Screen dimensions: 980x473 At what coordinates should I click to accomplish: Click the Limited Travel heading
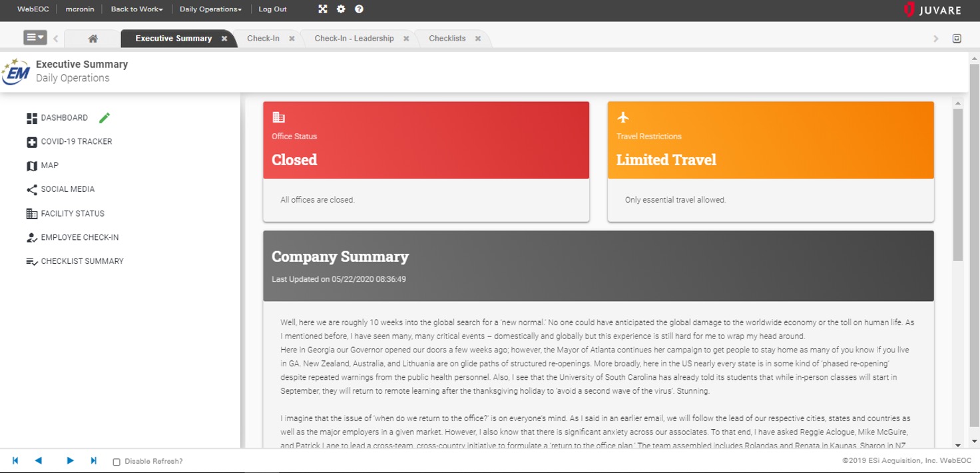tap(666, 160)
